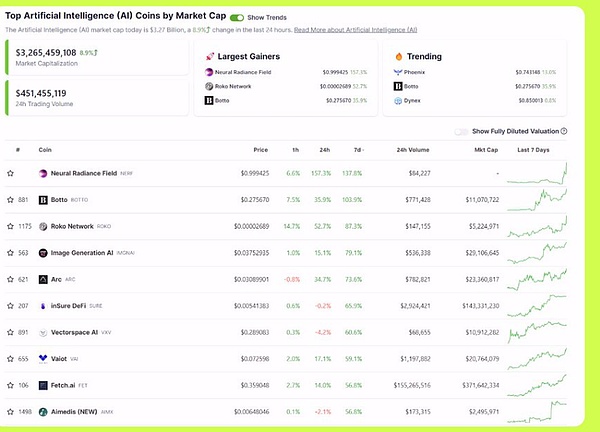
Task: Sort table by Mkt Cap column
Action: tap(486, 150)
